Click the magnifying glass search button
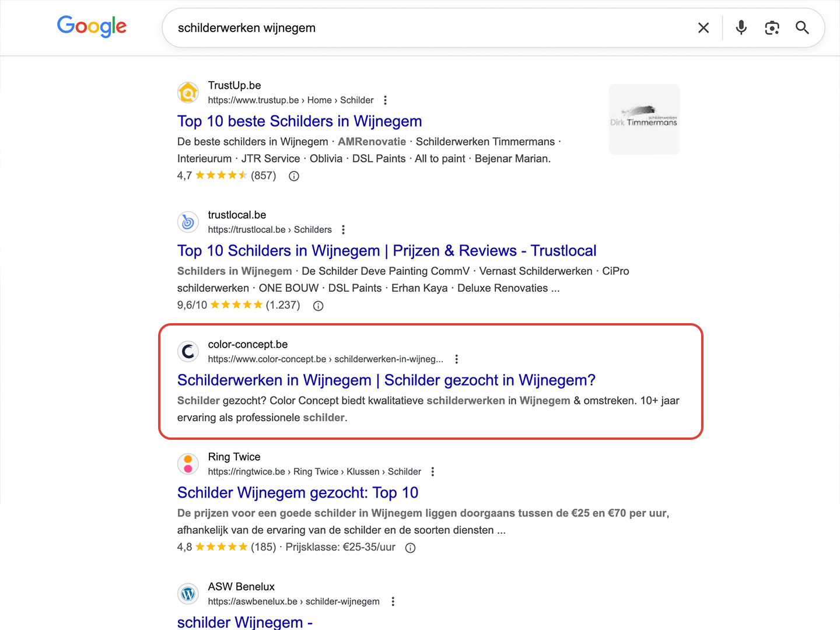The width and height of the screenshot is (840, 630). pos(802,28)
